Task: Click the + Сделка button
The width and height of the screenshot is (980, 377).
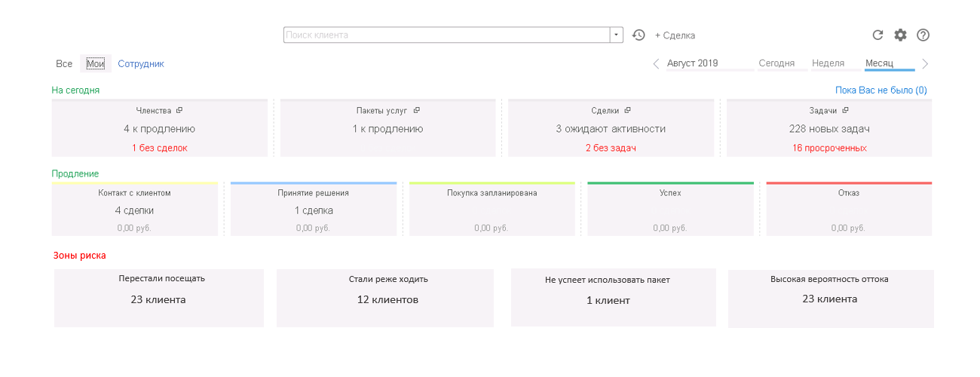Action: tap(675, 35)
